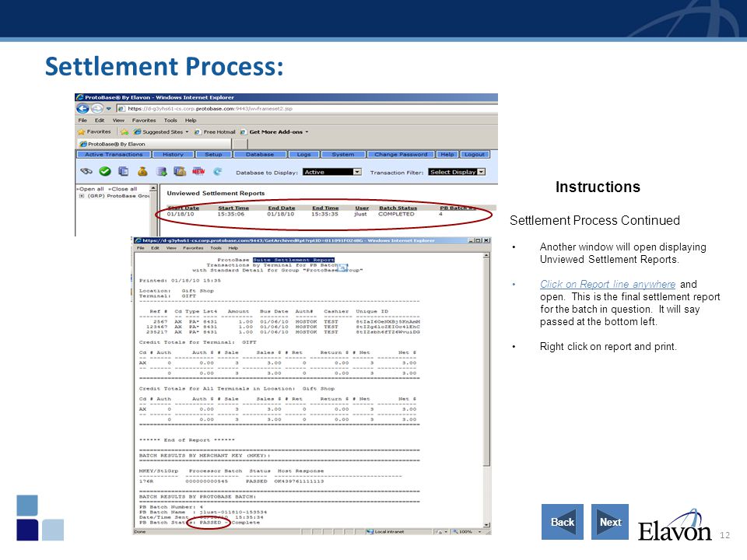Click the database with green arrow icon
747x560 pixels.
click(162, 171)
